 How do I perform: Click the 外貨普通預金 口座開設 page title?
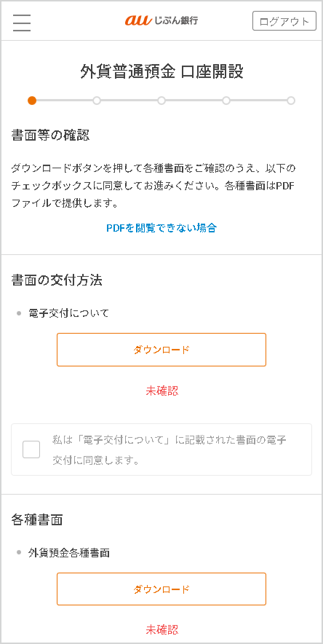click(x=161, y=72)
